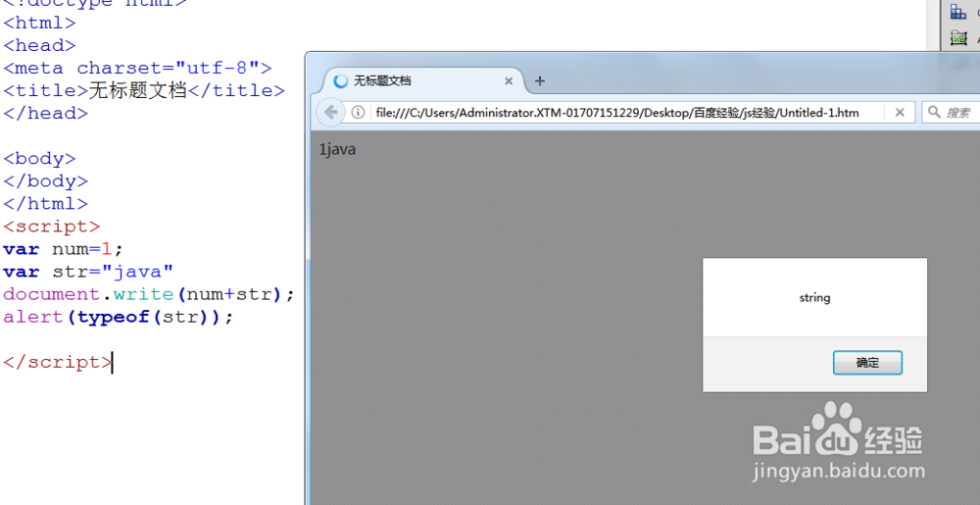This screenshot has width=980, height=505.
Task: Click the document.write(num+str); code line
Action: 149,294
